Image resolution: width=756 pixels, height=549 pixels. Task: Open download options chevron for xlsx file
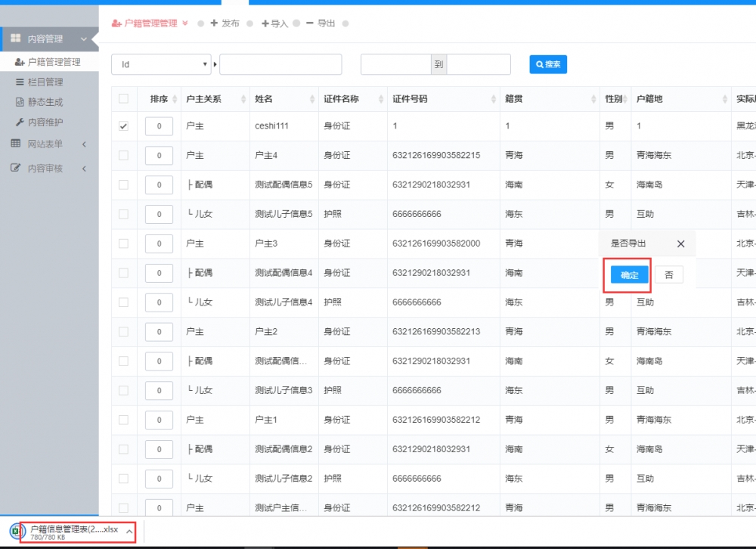[x=129, y=532]
